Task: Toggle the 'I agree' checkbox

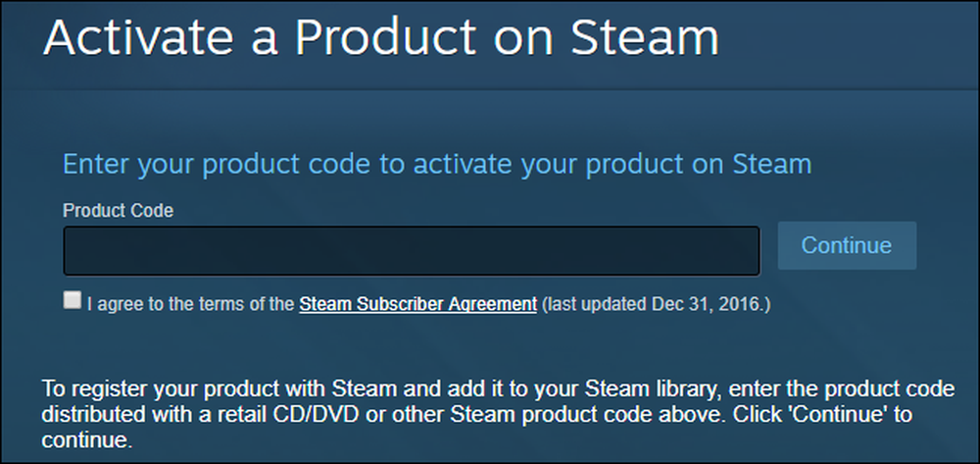Action: 73,300
